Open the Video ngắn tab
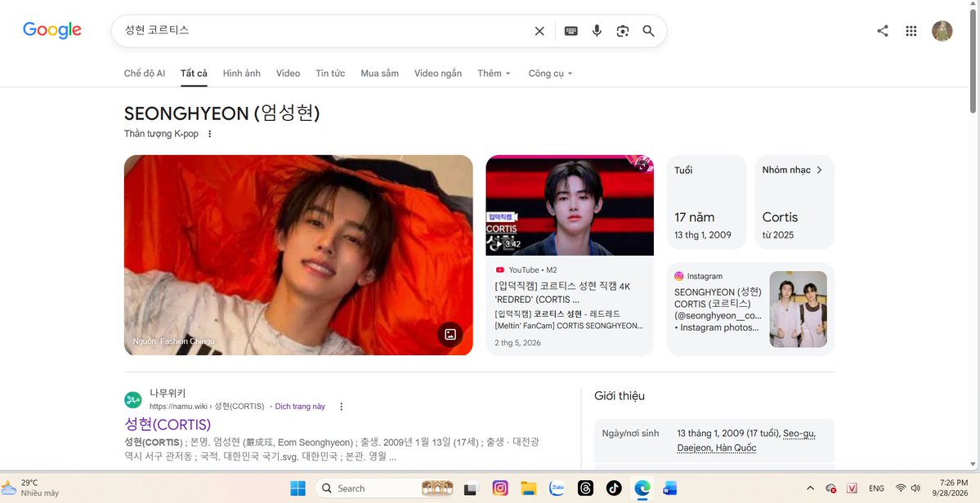980x503 pixels. pos(438,73)
